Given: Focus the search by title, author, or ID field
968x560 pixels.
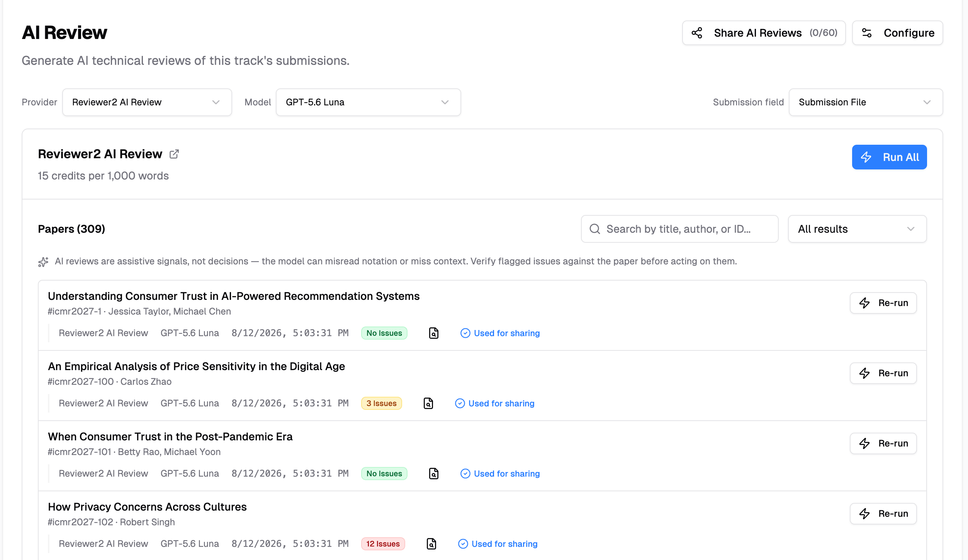Looking at the screenshot, I should tap(679, 229).
